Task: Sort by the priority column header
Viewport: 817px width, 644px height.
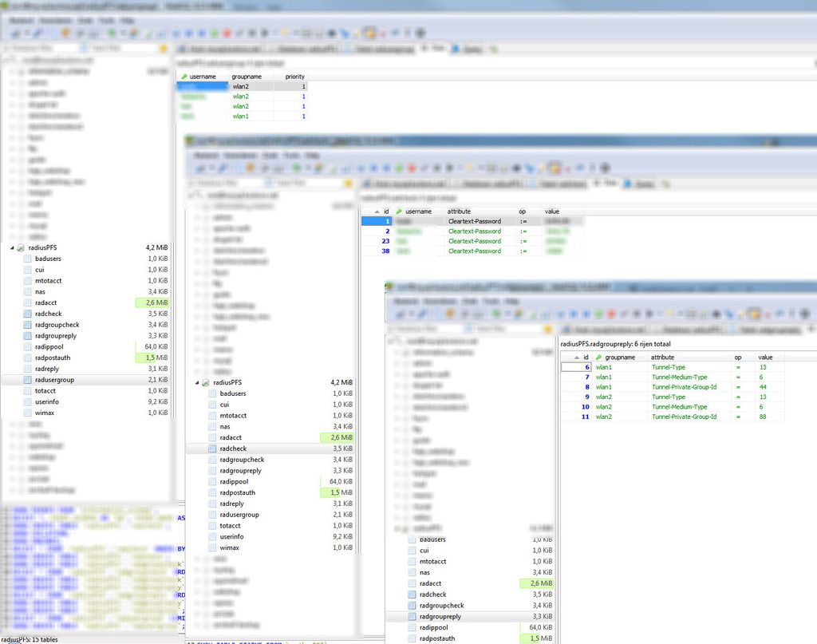Action: (290, 77)
